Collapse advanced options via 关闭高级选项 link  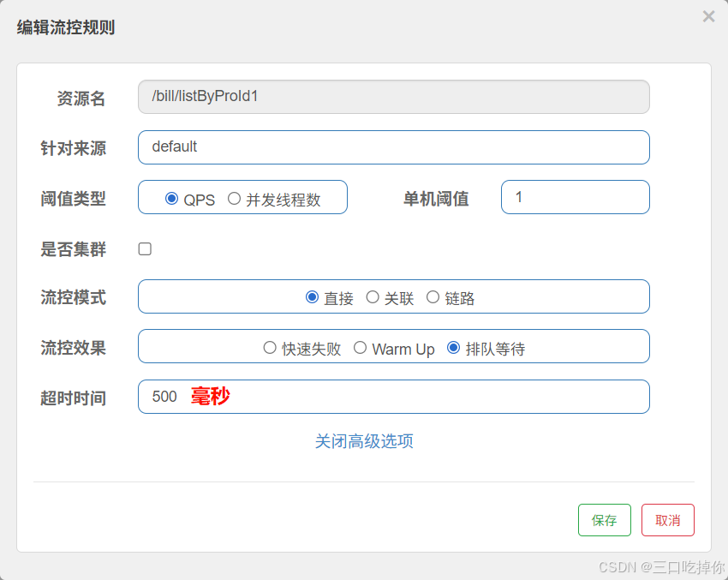(x=363, y=439)
